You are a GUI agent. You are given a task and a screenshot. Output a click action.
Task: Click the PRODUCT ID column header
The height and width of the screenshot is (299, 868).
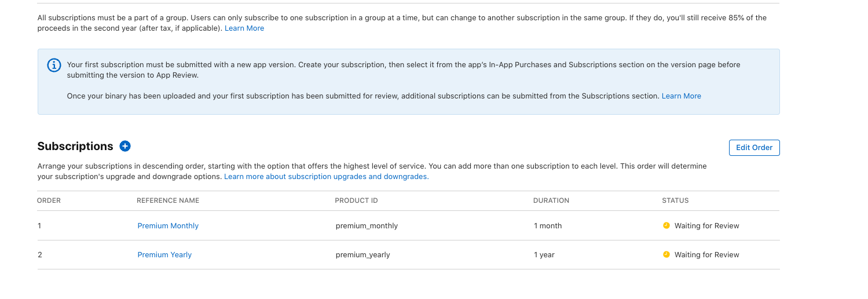tap(356, 200)
